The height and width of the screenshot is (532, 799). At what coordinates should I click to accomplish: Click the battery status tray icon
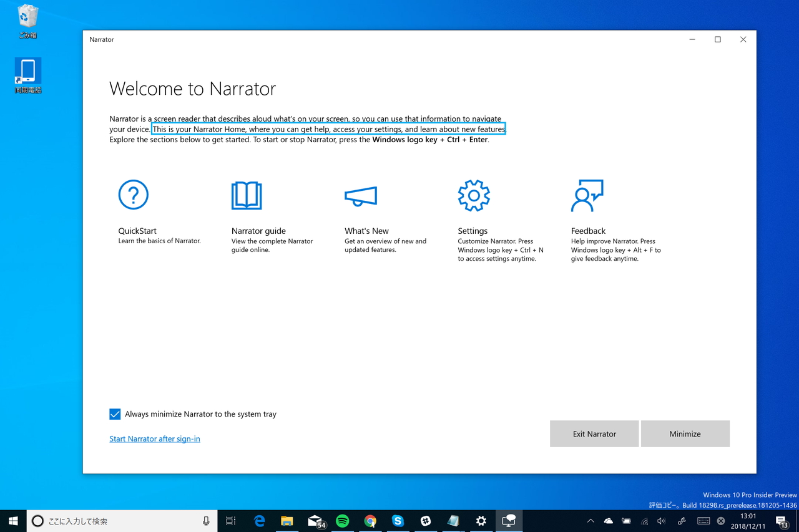click(x=627, y=521)
